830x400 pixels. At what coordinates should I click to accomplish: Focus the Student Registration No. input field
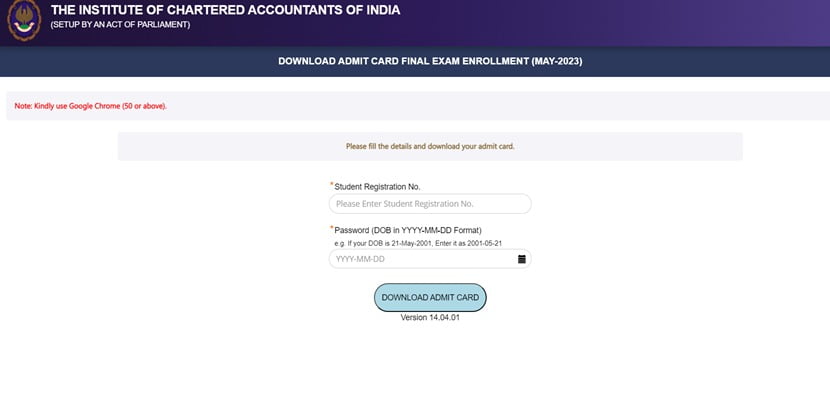430,204
